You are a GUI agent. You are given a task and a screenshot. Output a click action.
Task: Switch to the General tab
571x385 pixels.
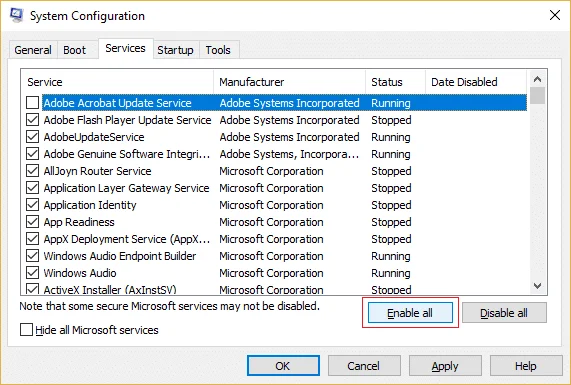(33, 50)
